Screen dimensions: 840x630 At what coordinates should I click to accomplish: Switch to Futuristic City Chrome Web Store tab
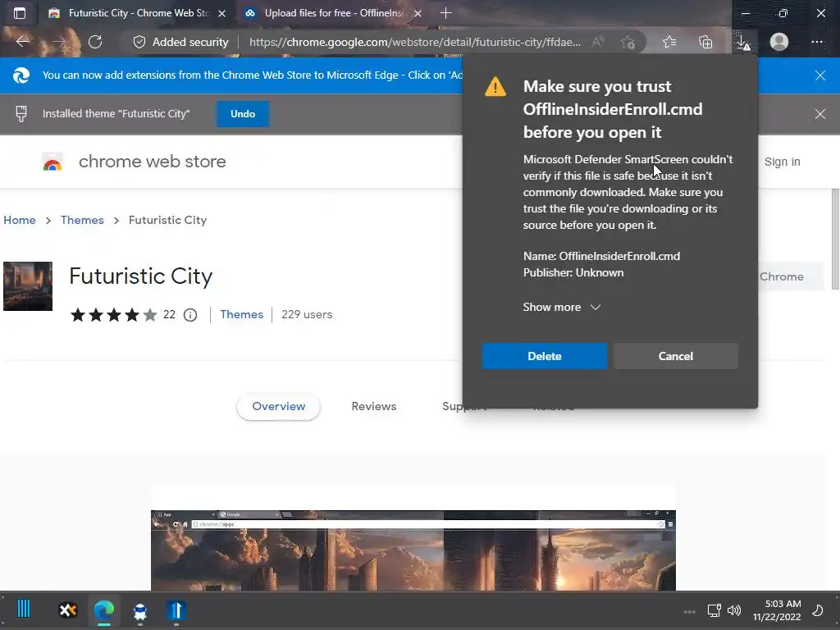[x=136, y=13]
